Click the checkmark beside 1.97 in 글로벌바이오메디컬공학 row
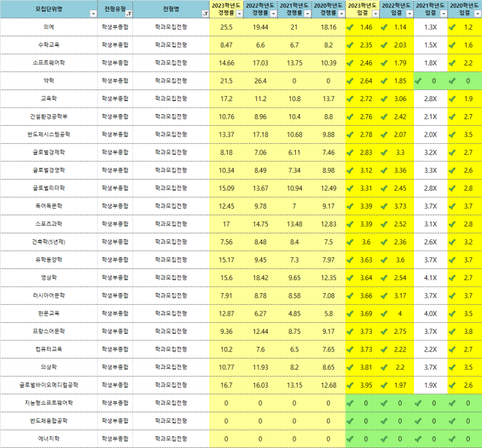Viewport: 482px width, 448px height. tap(384, 386)
